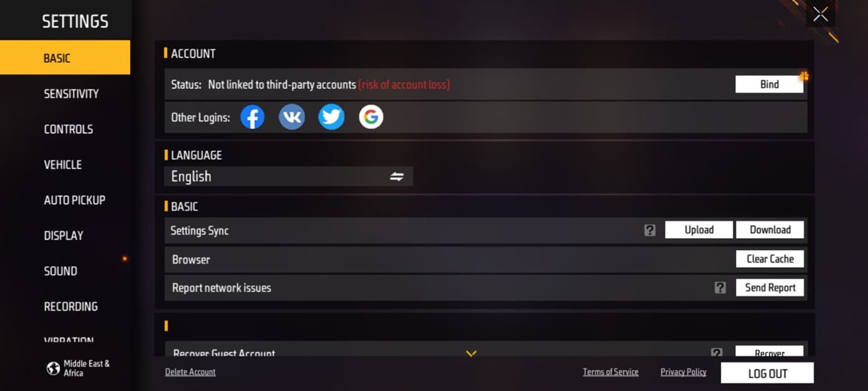868x391 pixels.
Task: Open the Settings Sync help question mark
Action: 650,231
